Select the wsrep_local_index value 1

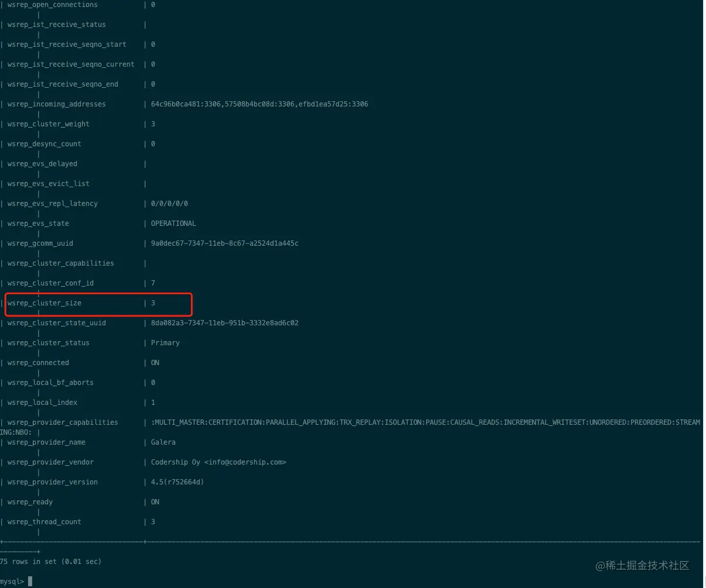point(153,403)
